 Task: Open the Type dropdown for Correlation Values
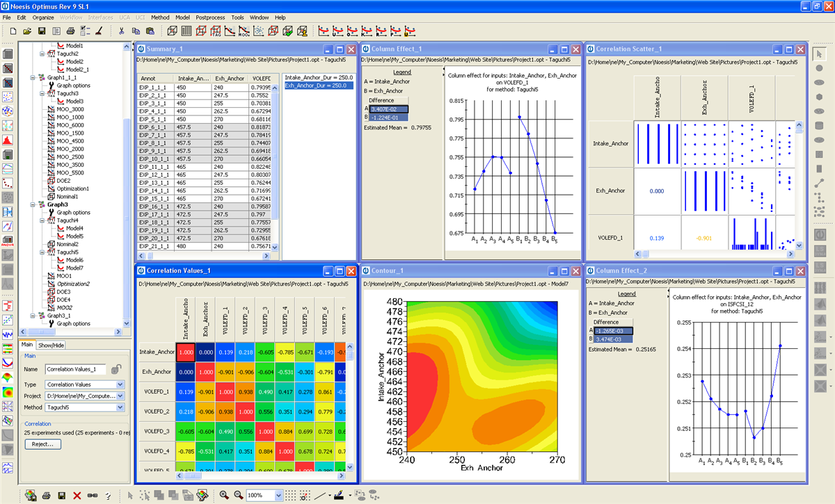120,384
